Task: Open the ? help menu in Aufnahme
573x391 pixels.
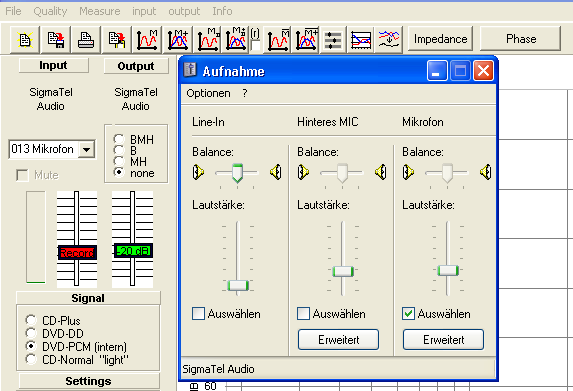Action: [244, 94]
